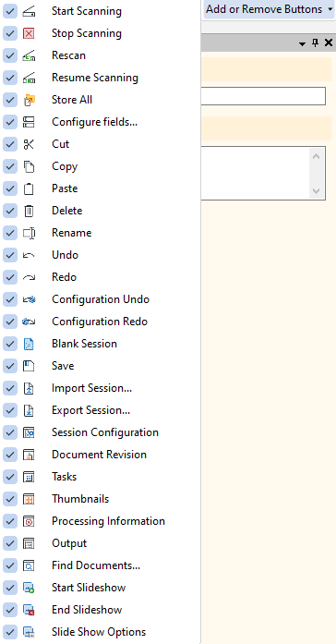Pin the side panel with auto-hide pushpin
This screenshot has height=644, width=336.
click(316, 43)
